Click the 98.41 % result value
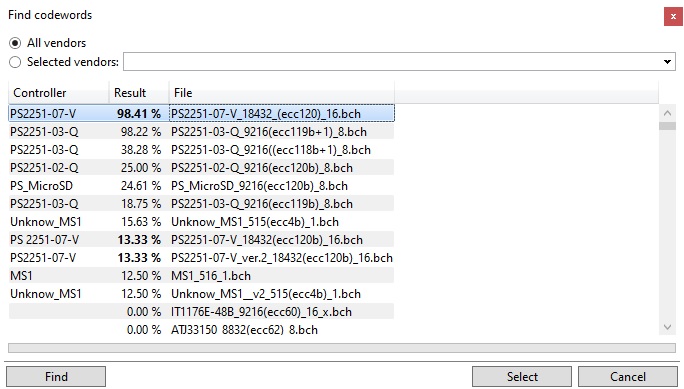The width and height of the screenshot is (684, 389). [x=139, y=114]
